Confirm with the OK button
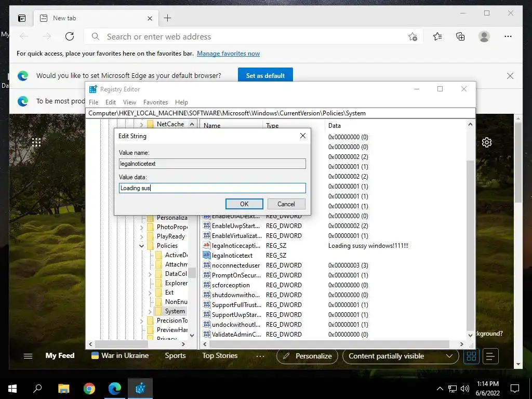The height and width of the screenshot is (399, 532). [x=244, y=204]
